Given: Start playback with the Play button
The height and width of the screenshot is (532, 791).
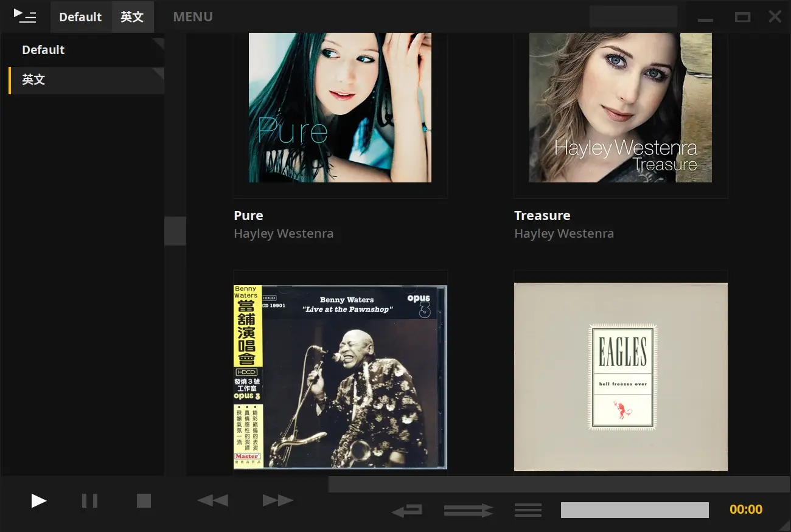Looking at the screenshot, I should pos(39,500).
